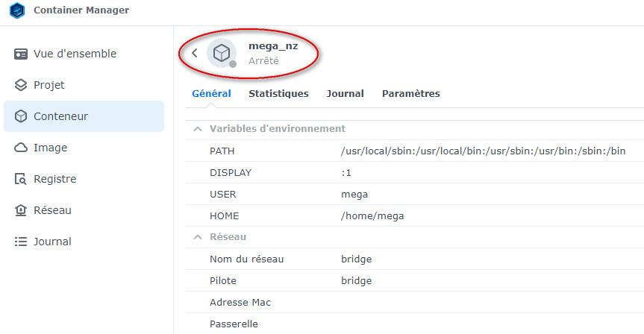Select the Général tab
This screenshot has height=334, width=644.
[x=211, y=94]
